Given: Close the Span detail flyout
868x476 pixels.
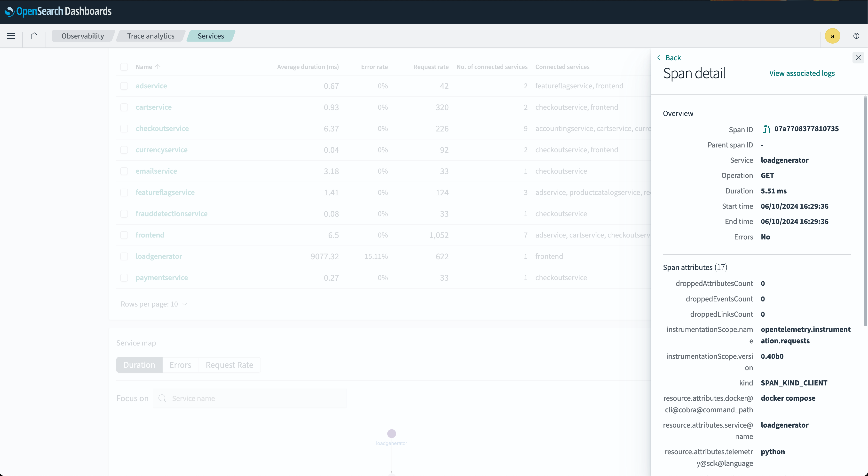Looking at the screenshot, I should tap(858, 58).
